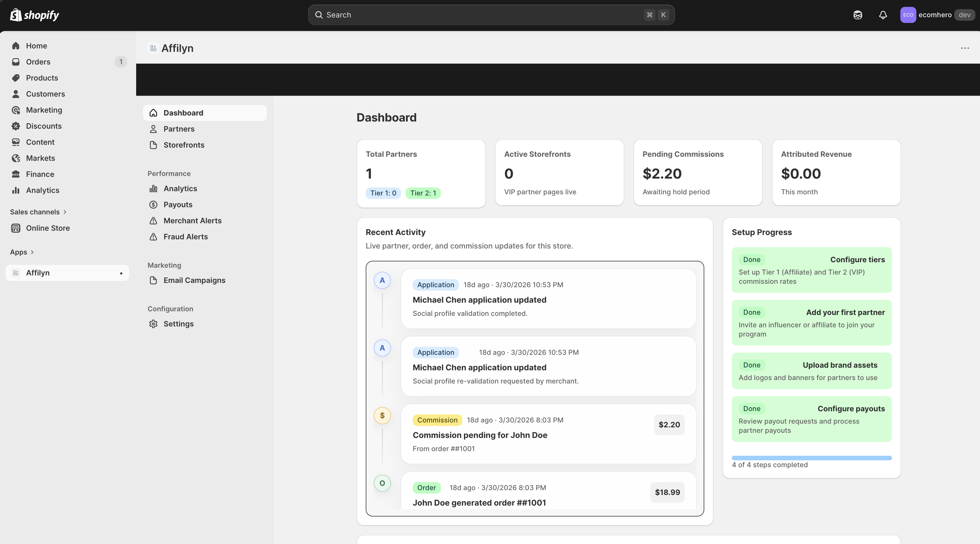Click the Merchant Alerts warning icon
This screenshot has width=980, height=544.
coord(153,221)
